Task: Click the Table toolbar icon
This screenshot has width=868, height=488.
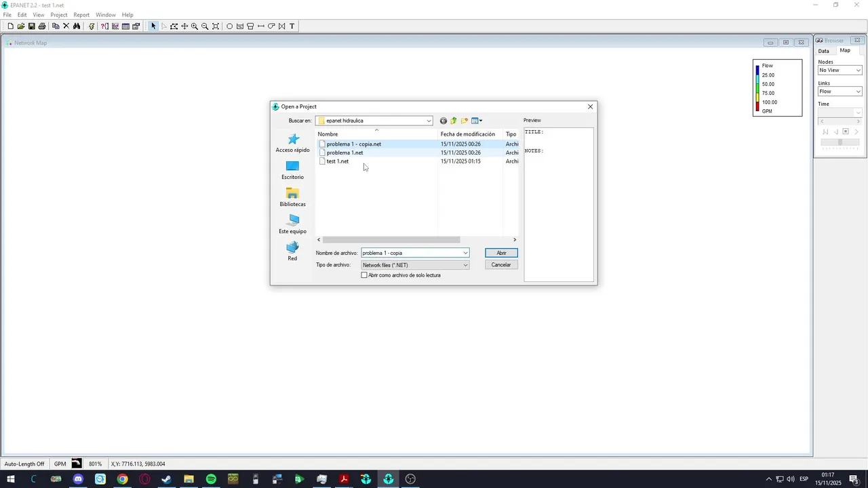Action: (x=125, y=26)
